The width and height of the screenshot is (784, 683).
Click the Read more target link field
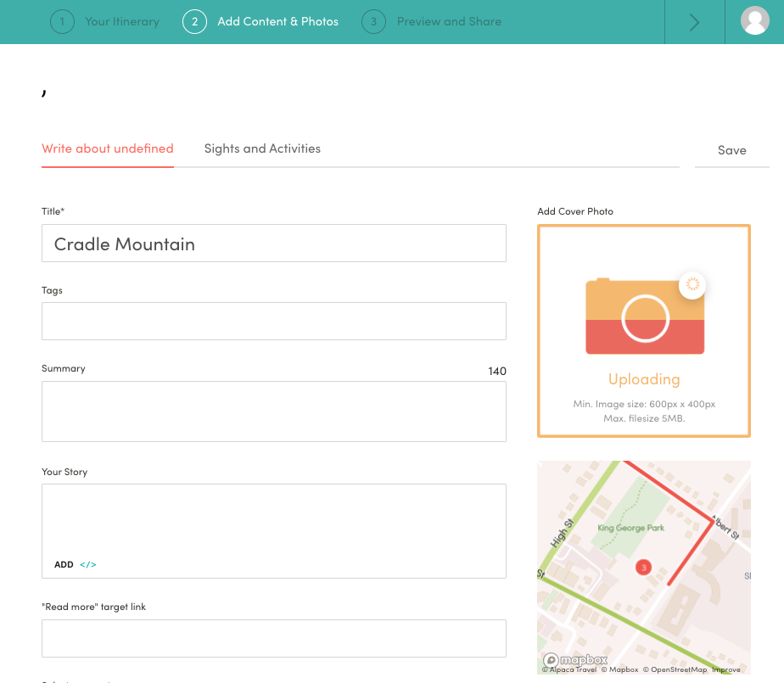click(x=273, y=638)
